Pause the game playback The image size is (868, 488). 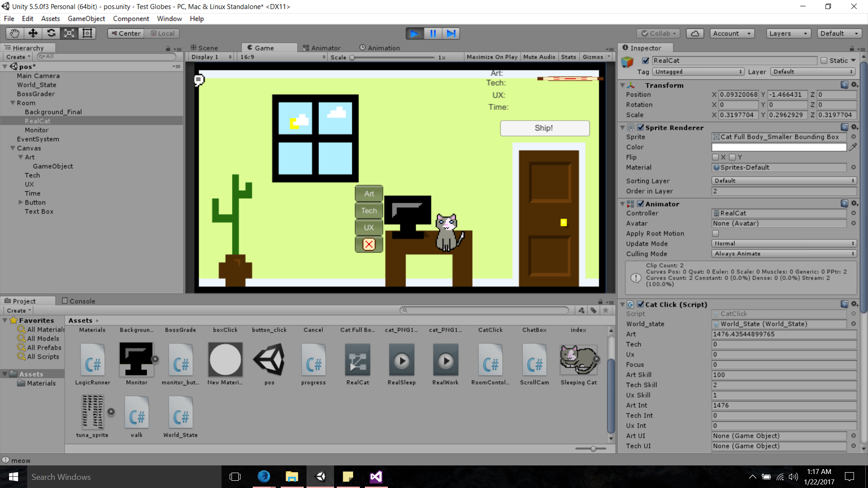(433, 33)
